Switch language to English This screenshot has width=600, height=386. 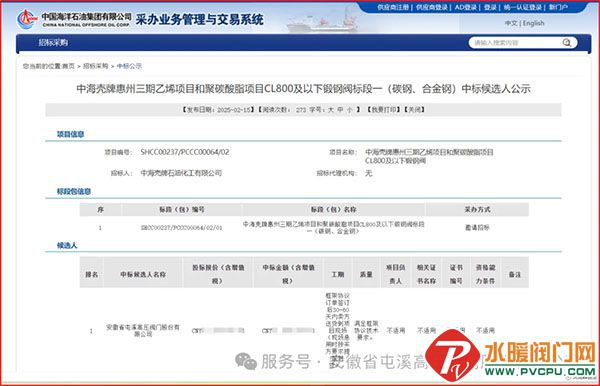[533, 23]
